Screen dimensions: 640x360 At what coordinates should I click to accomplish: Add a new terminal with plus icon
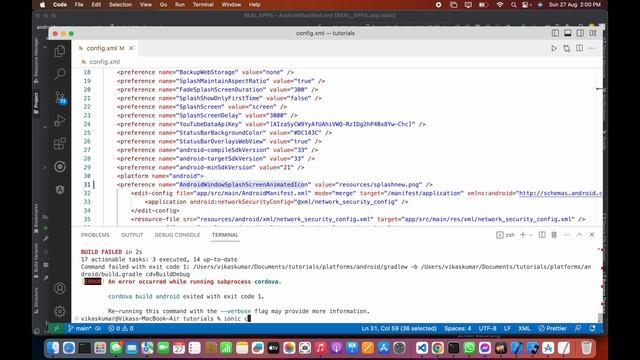click(x=522, y=235)
